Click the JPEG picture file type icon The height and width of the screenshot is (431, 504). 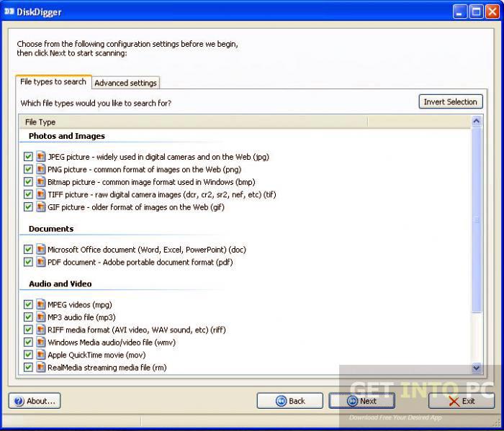coord(40,157)
